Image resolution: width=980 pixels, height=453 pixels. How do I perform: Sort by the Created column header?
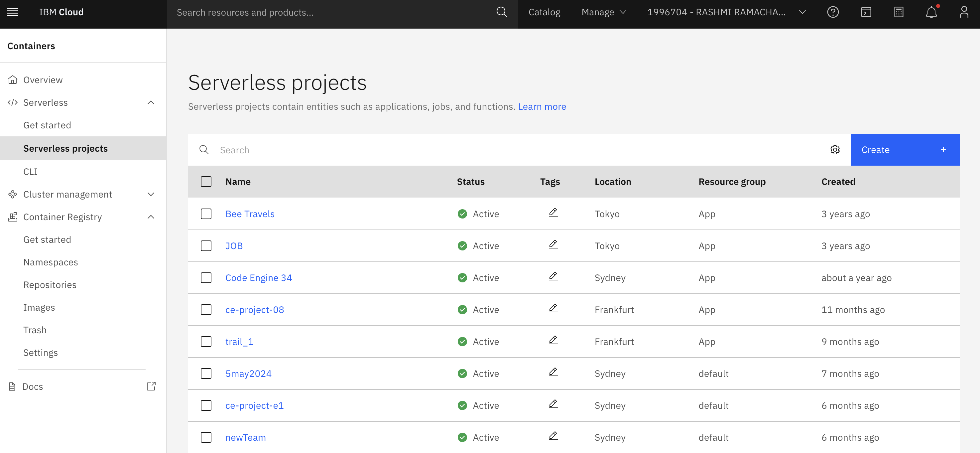tap(838, 182)
